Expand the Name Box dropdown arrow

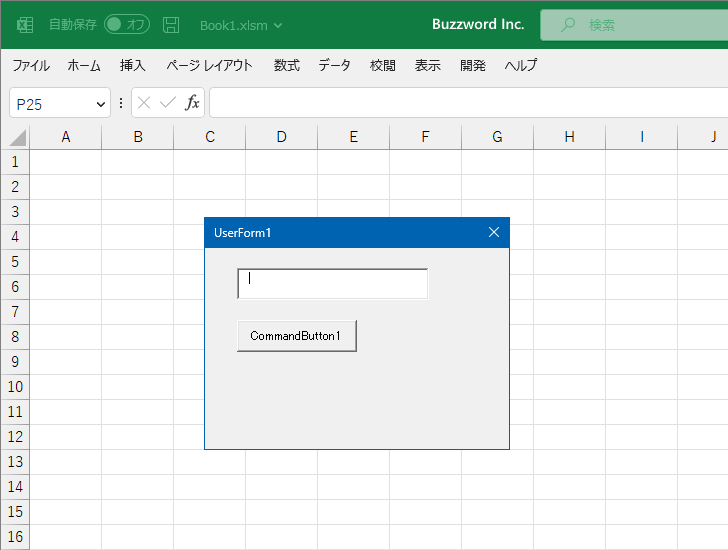(100, 104)
